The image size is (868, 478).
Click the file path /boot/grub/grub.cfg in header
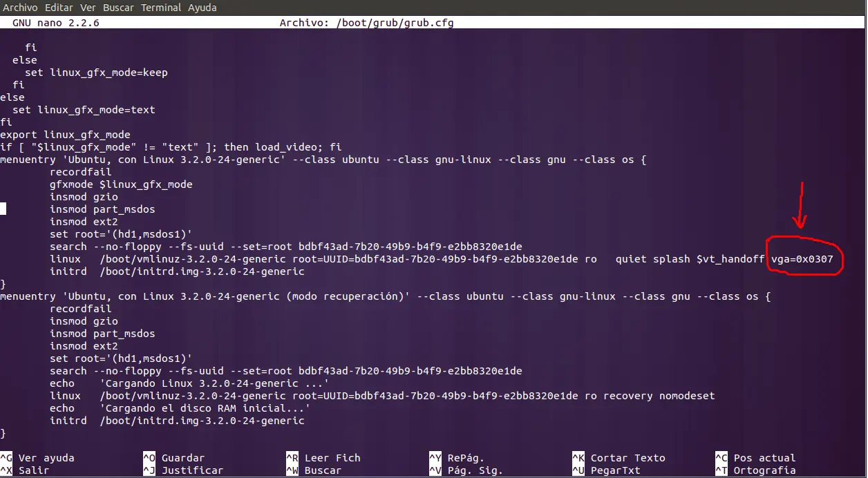[395, 23]
